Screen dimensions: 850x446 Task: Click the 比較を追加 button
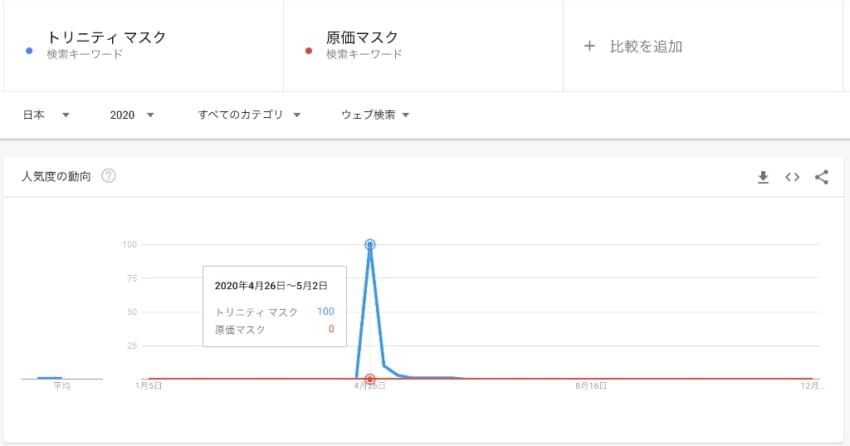[x=646, y=46]
